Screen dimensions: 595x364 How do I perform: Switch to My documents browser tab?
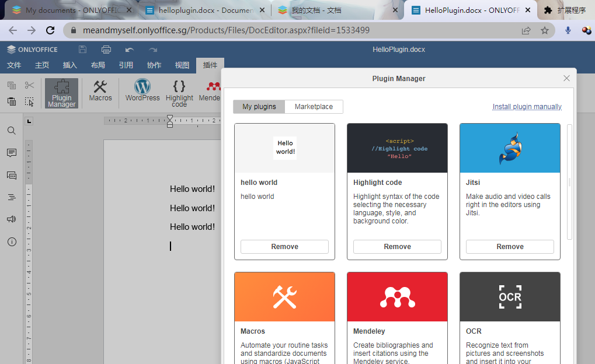pyautogui.click(x=71, y=10)
